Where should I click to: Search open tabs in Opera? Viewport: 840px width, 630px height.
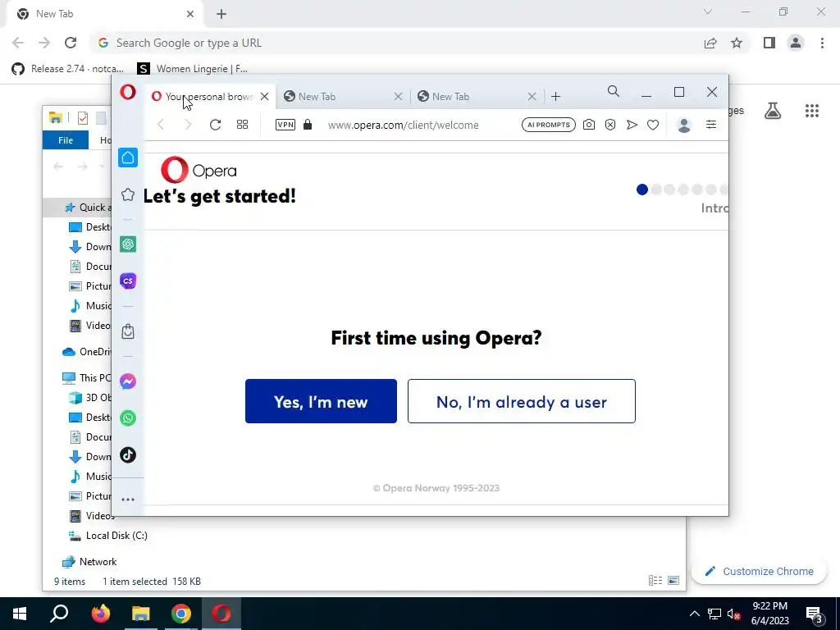[614, 92]
